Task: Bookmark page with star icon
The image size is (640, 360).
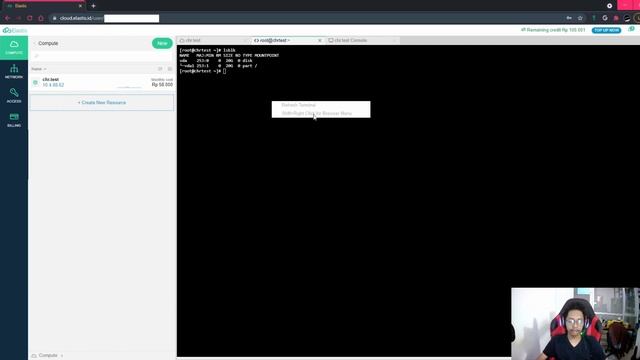Action: (x=580, y=18)
